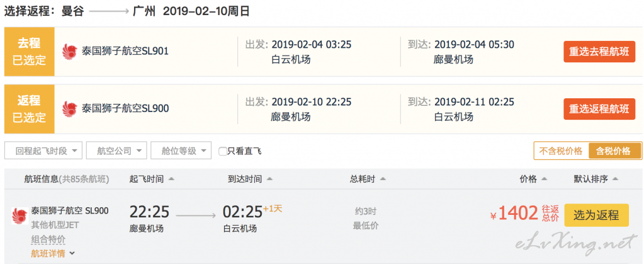The height and width of the screenshot is (264, 644).
Task: Click Thai Lion Air logo in return row
Action: point(70,108)
